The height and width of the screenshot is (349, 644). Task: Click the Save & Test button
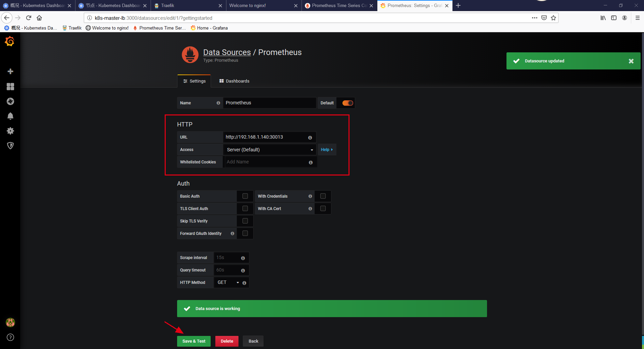(x=194, y=341)
